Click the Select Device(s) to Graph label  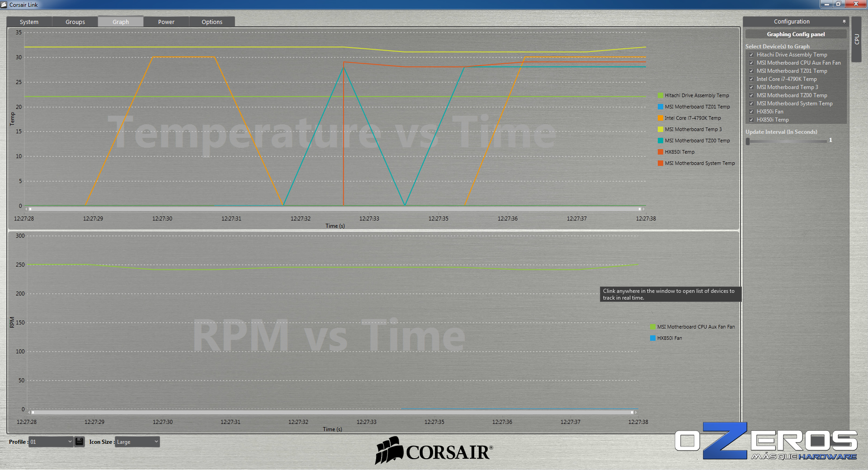777,46
